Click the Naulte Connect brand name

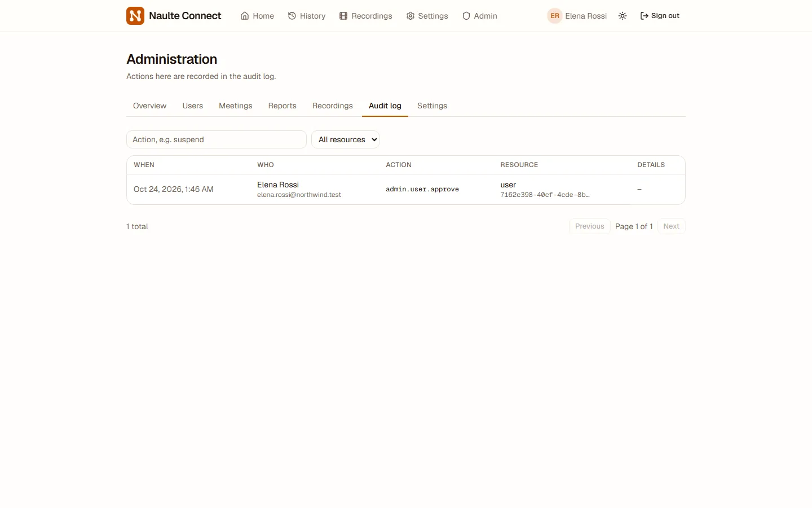coord(185,16)
